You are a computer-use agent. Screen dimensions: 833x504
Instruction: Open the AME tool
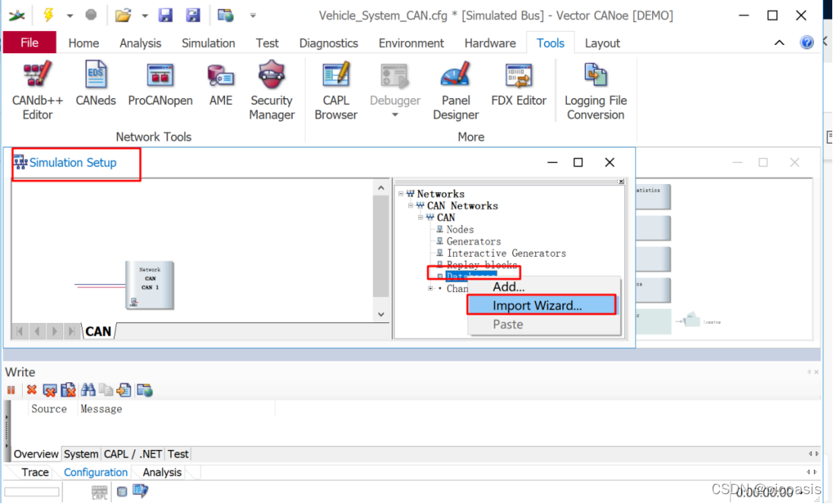coord(220,84)
